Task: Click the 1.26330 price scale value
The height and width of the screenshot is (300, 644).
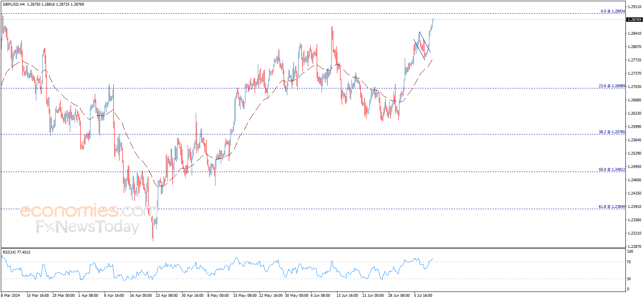Action: [635, 113]
